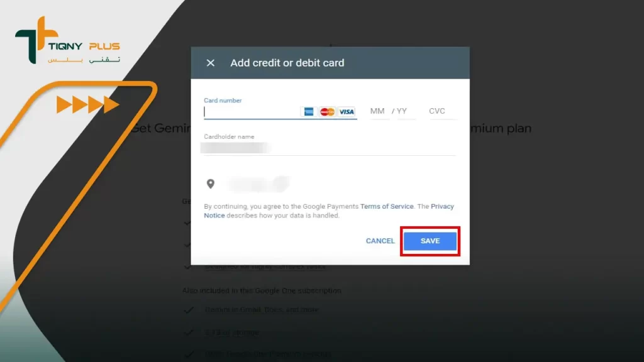644x362 pixels.
Task: Click the Cardholder name field
Action: pos(330,148)
